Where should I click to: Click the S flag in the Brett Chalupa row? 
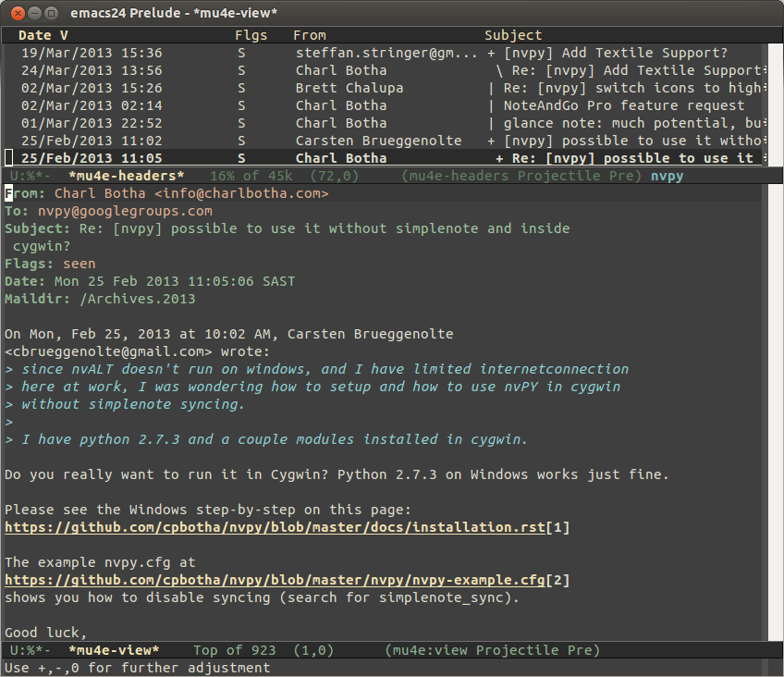coord(241,88)
